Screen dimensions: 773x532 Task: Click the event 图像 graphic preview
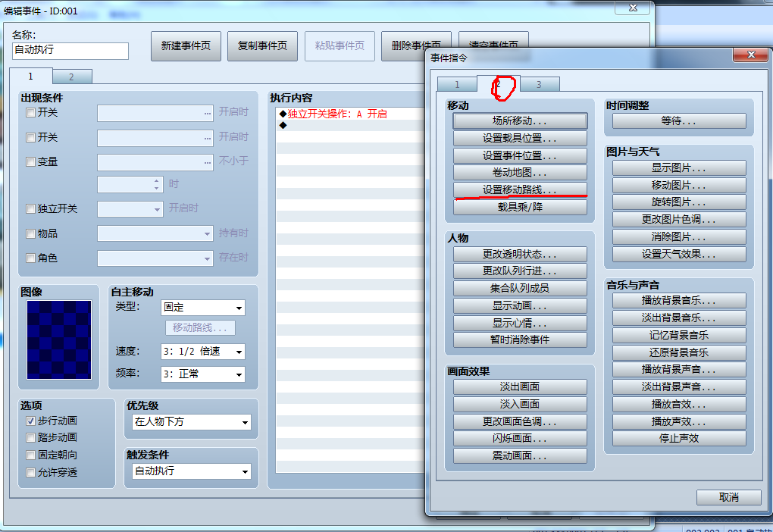tap(59, 340)
